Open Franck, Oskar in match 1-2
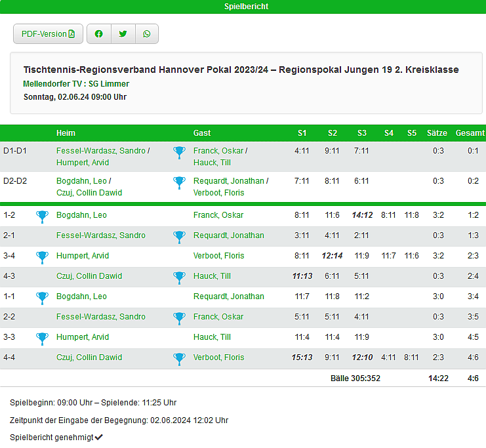486x448 pixels. click(x=218, y=215)
